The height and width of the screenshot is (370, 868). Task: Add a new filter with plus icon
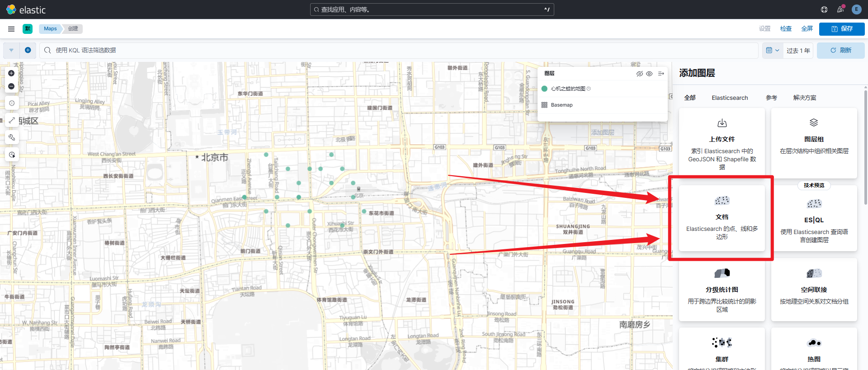pos(28,50)
